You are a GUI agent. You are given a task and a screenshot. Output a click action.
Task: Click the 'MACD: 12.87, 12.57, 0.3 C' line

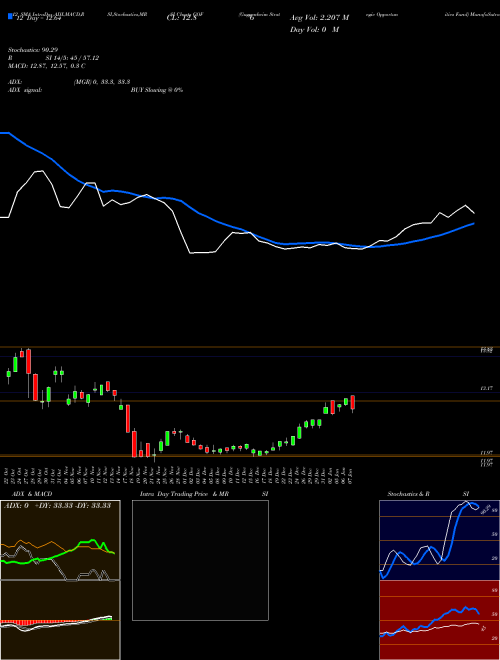47,66
